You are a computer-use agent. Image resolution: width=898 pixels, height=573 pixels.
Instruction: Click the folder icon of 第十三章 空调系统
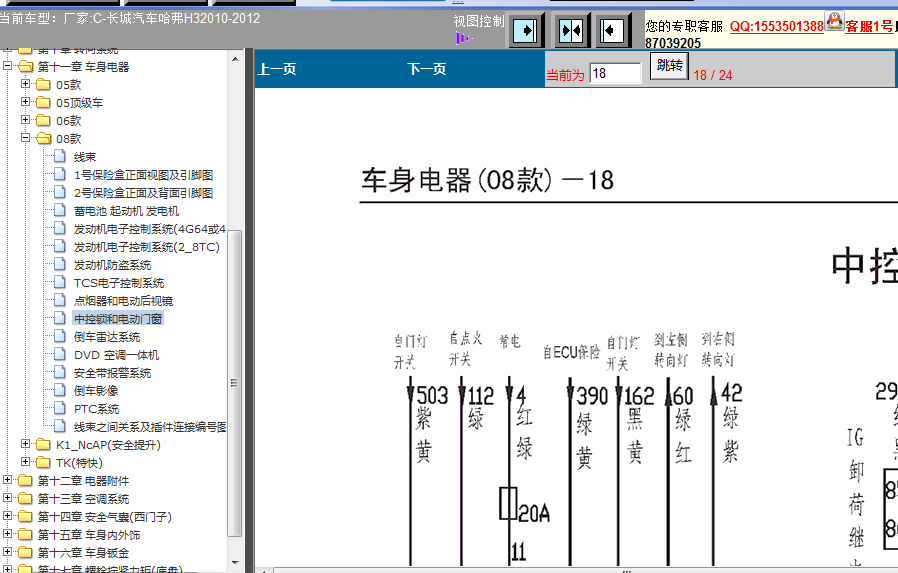(x=26, y=498)
